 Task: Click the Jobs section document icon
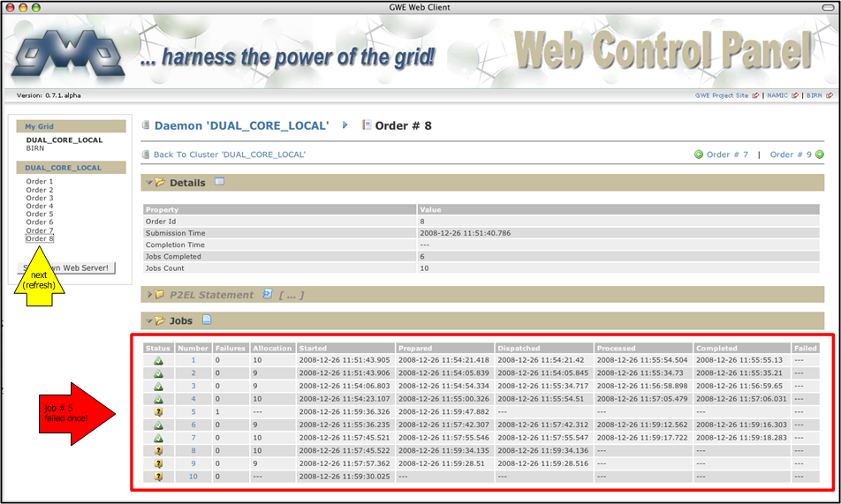pyautogui.click(x=207, y=320)
